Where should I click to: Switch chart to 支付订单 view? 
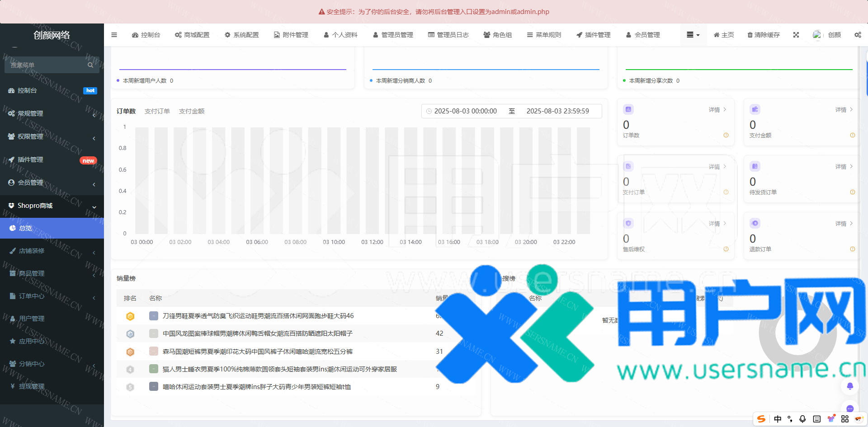click(x=157, y=111)
